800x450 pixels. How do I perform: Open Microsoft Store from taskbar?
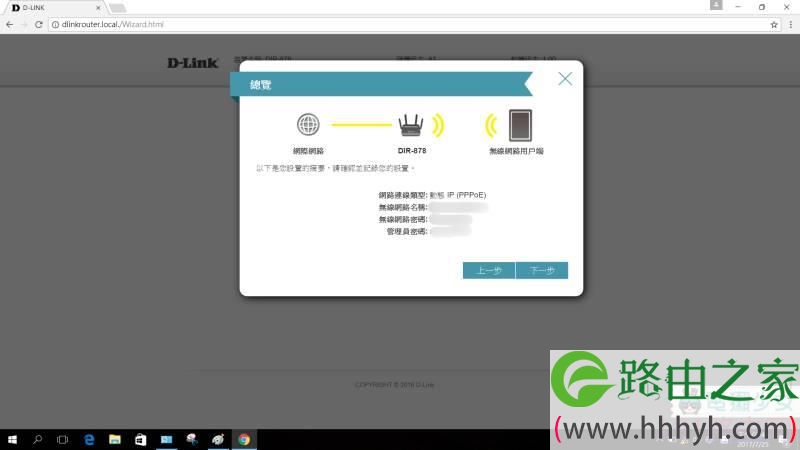[140, 439]
